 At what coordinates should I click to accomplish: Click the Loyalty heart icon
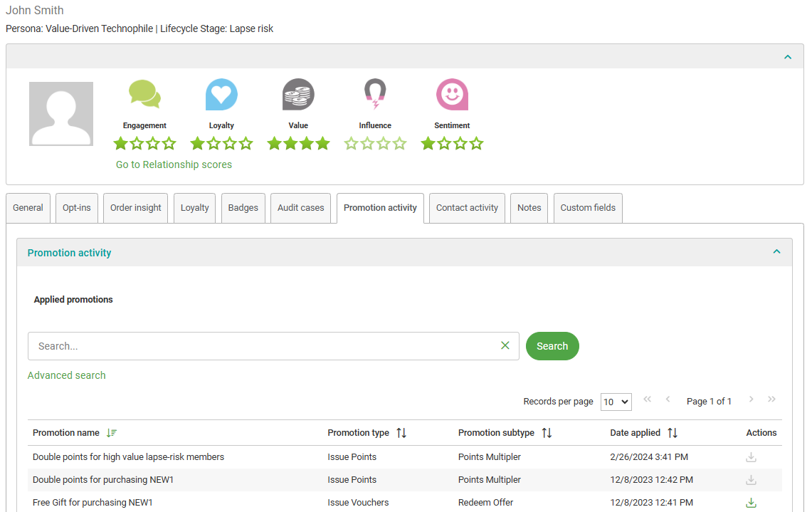click(x=221, y=95)
